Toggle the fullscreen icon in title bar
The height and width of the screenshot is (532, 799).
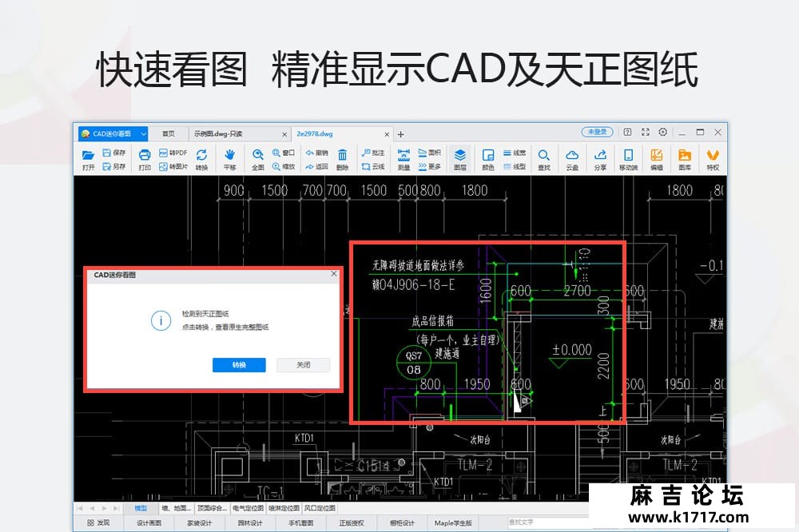pos(646,132)
